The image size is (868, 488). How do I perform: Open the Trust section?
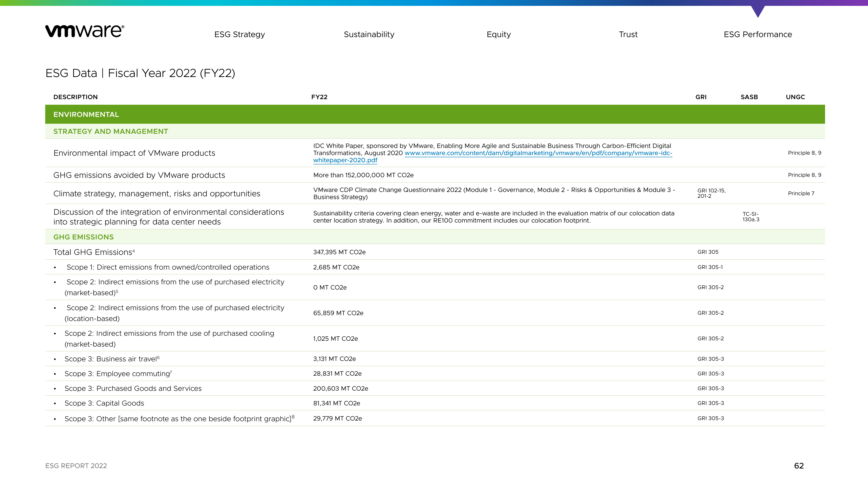628,34
